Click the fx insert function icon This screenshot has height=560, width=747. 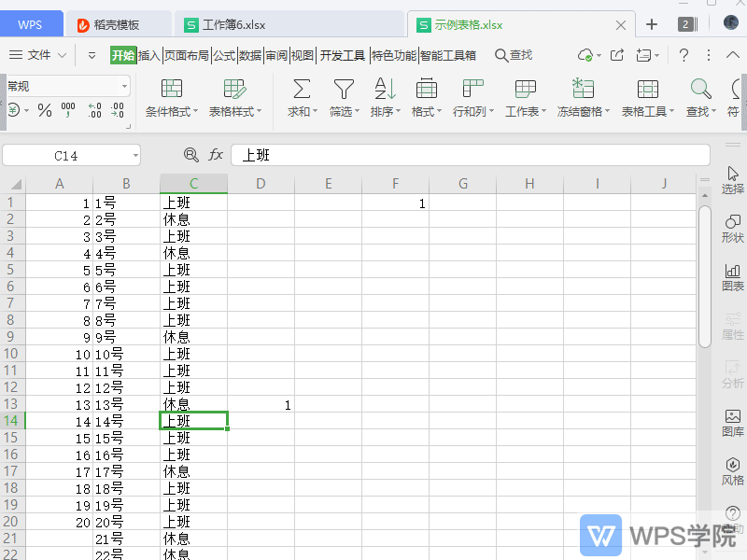[x=216, y=155]
